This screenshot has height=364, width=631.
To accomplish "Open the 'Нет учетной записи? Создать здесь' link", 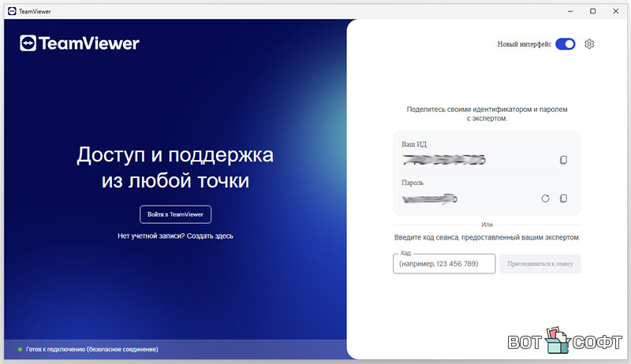I will pos(175,236).
